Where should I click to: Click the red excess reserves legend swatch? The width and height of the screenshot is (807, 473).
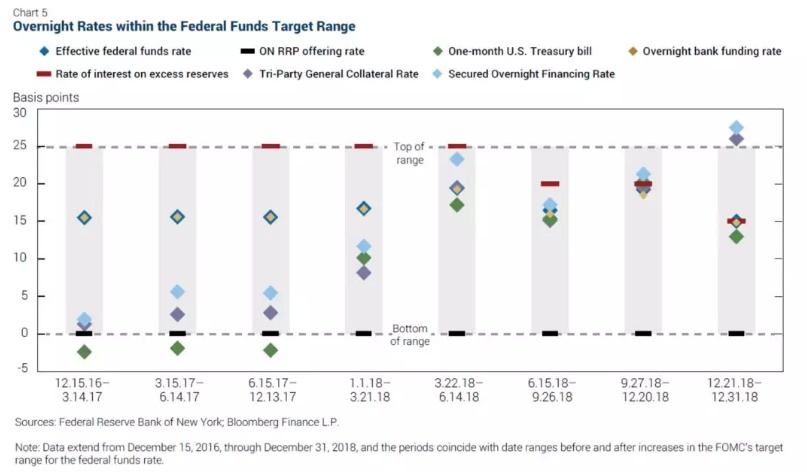pos(44,74)
